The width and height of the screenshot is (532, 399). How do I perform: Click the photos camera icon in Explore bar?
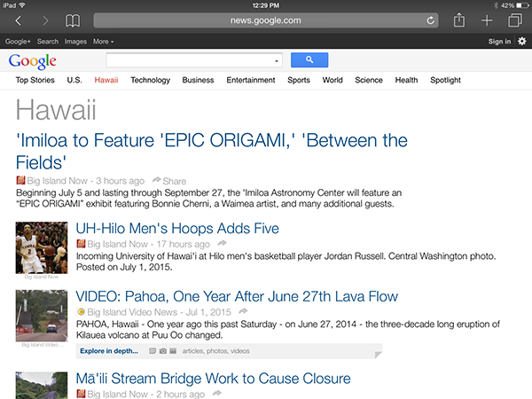tap(163, 351)
